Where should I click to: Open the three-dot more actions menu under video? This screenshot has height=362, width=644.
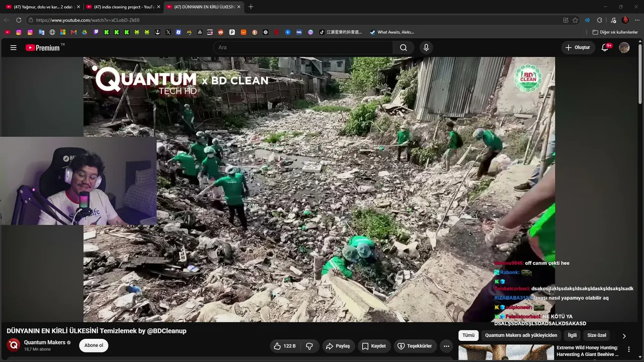[x=446, y=346]
